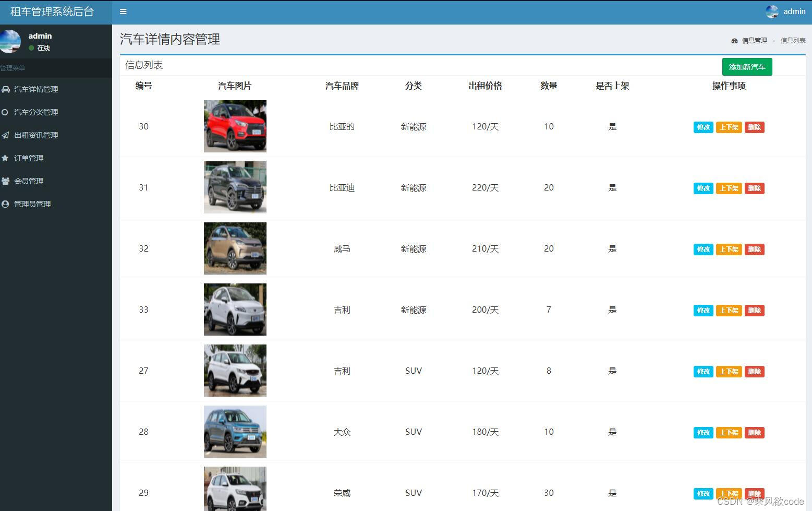Click the sidebar admin profile picture

[x=10, y=41]
